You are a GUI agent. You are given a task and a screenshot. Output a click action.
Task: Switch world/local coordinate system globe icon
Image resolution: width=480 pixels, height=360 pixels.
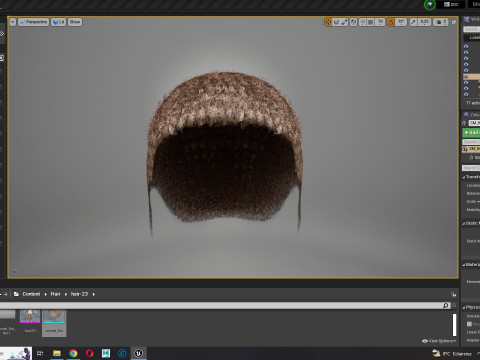[353, 22]
